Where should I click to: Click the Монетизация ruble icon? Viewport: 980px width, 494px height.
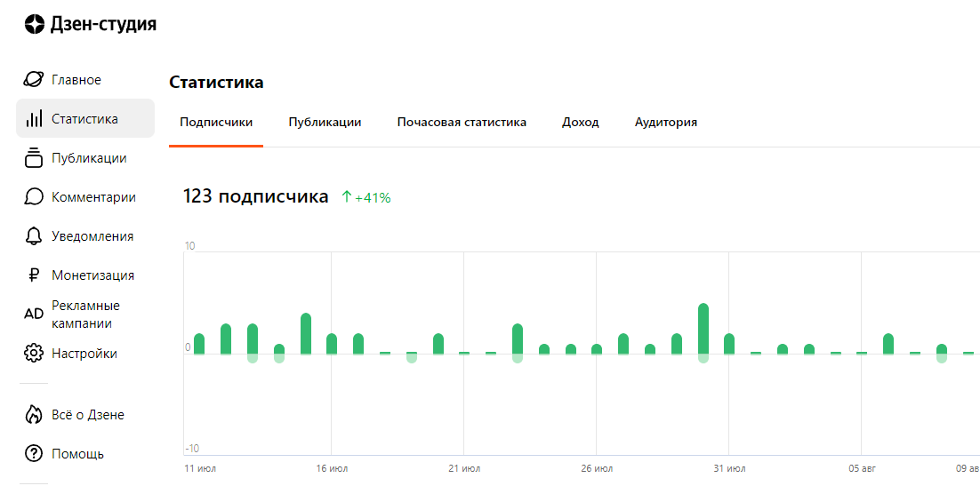pyautogui.click(x=34, y=275)
